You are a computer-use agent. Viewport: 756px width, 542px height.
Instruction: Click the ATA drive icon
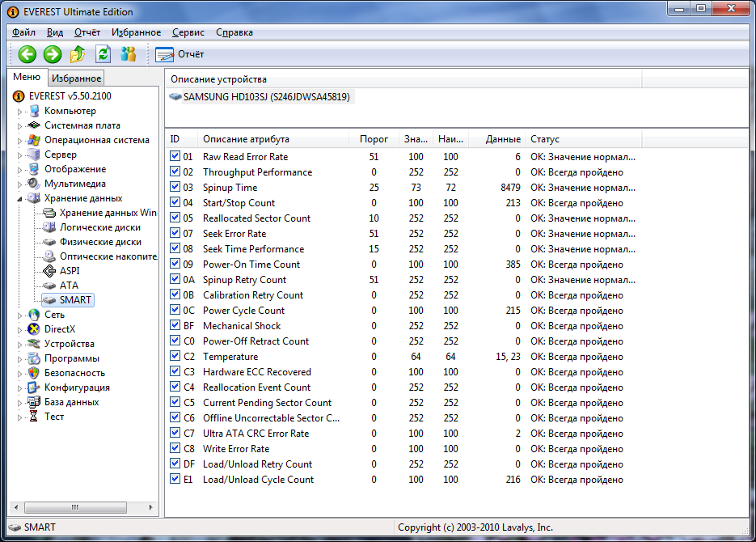click(49, 286)
